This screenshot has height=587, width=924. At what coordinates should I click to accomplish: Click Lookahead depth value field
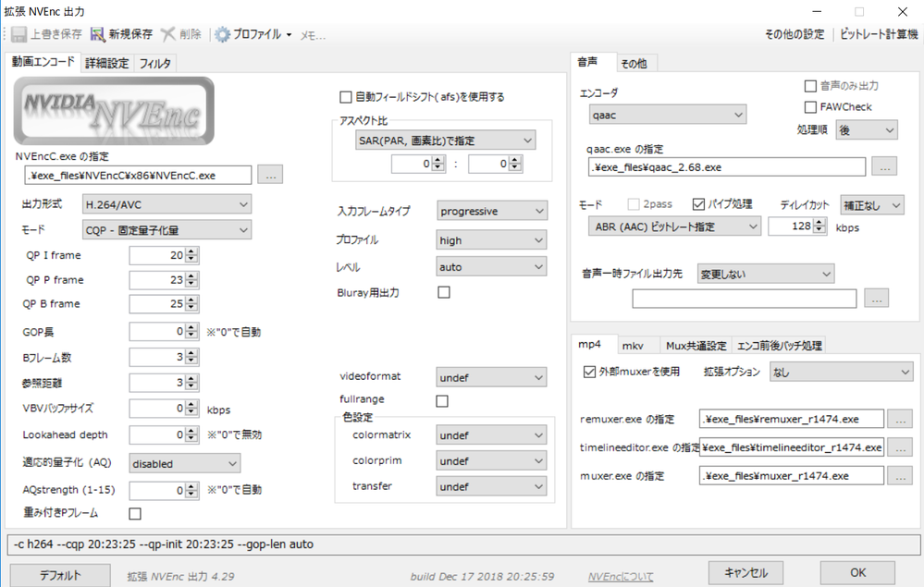[x=157, y=435]
